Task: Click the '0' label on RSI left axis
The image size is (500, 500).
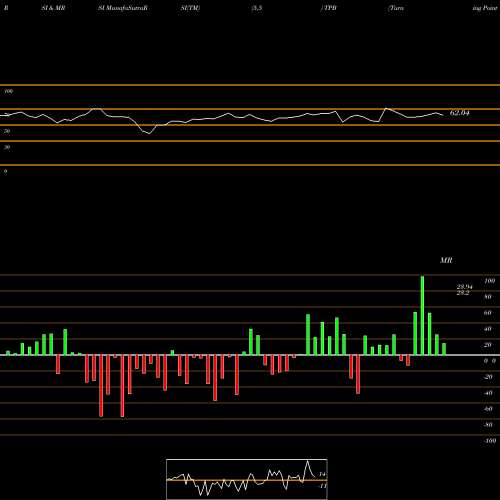Action: click(x=5, y=171)
